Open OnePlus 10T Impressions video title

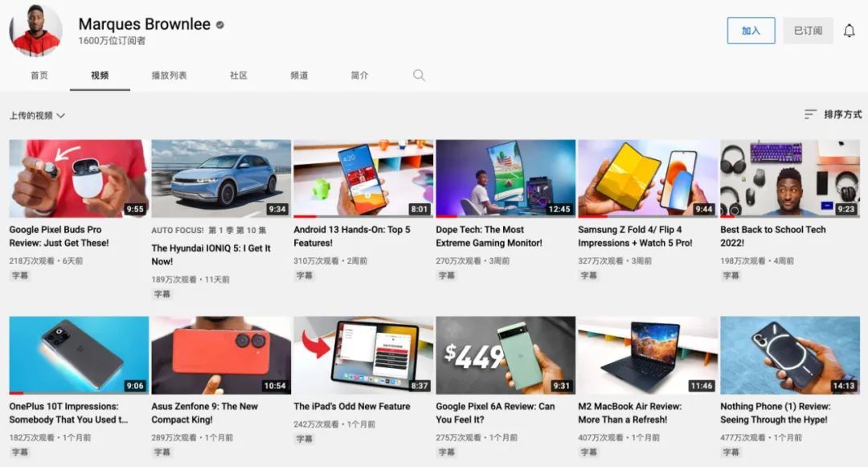pyautogui.click(x=68, y=413)
